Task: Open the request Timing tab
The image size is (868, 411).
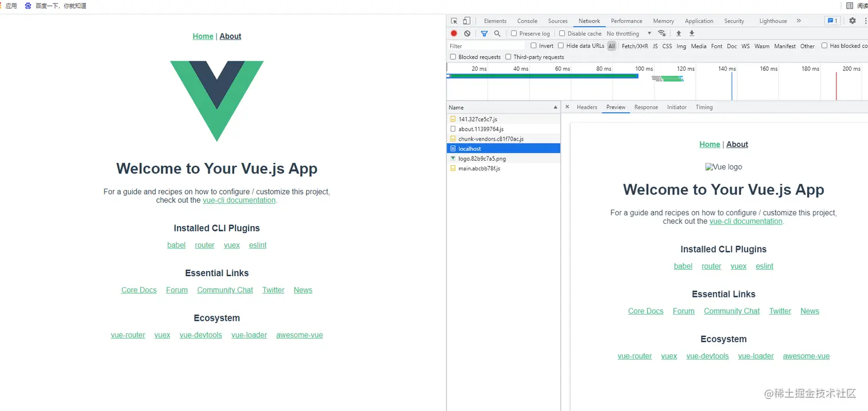Action: click(x=704, y=107)
